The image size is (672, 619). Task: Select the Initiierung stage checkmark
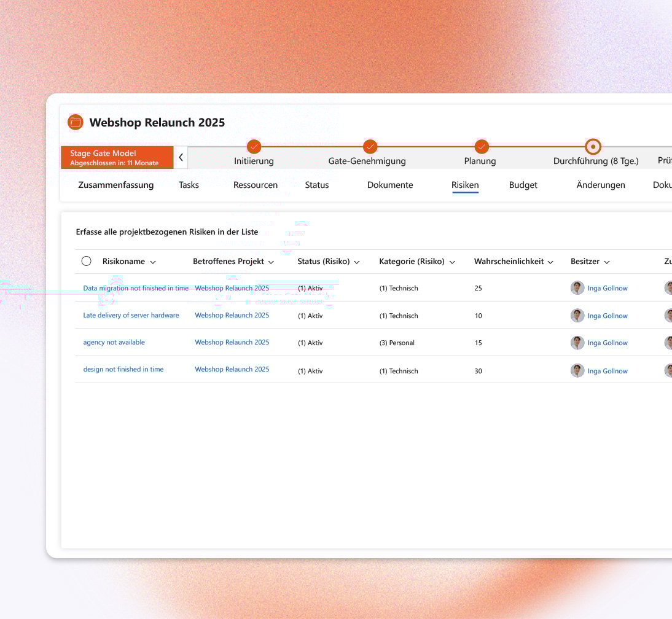pyautogui.click(x=254, y=147)
